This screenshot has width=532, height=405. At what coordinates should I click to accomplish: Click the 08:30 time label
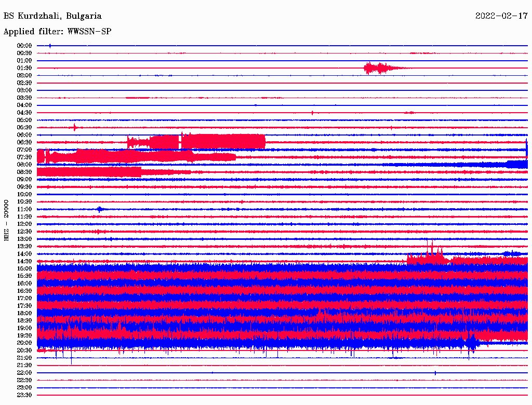[x=24, y=172]
